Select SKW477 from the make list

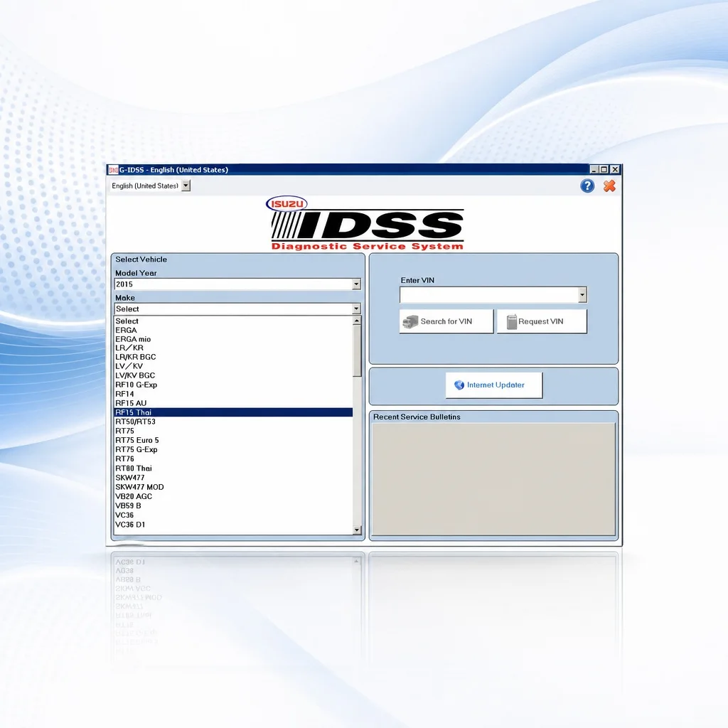pyautogui.click(x=233, y=478)
